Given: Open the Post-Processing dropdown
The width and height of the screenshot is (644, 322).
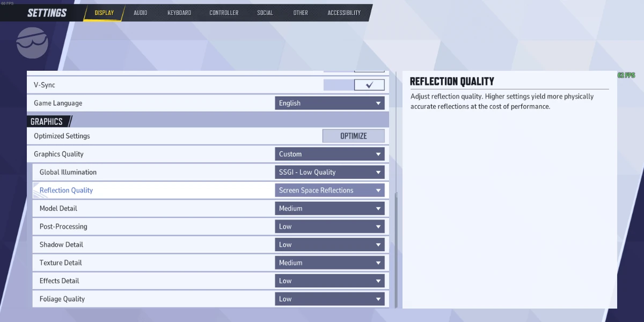Looking at the screenshot, I should click(330, 226).
